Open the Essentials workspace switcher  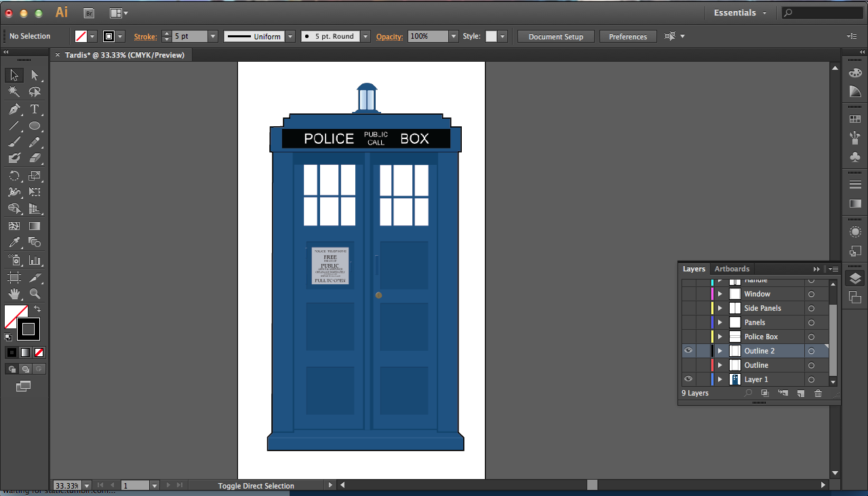click(x=741, y=13)
